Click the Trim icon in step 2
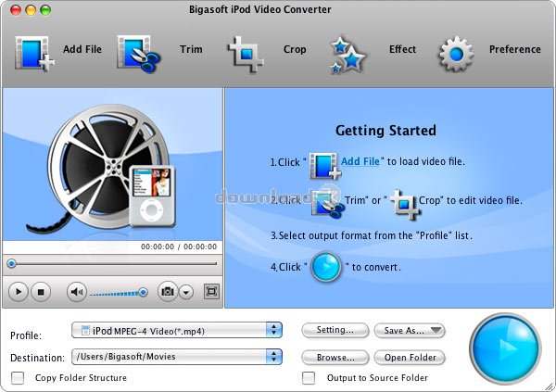Viewport: 556px width, 392px height. [x=328, y=204]
